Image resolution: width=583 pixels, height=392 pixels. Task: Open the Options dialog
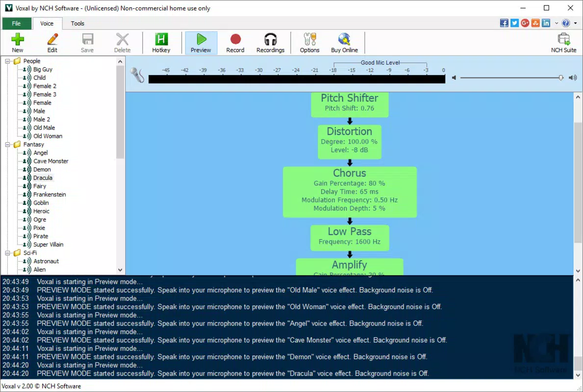coord(309,43)
